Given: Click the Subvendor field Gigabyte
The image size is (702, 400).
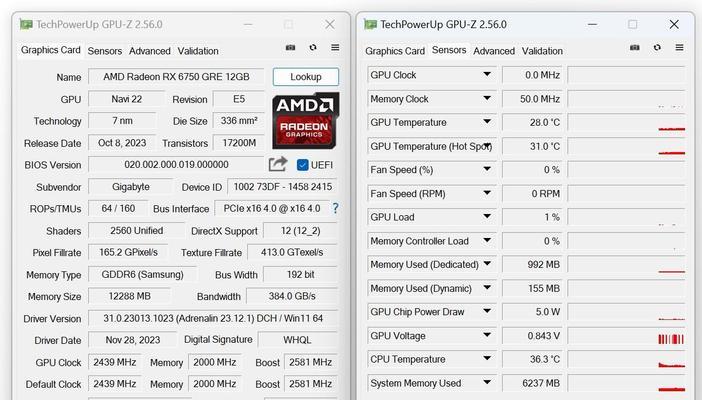Looking at the screenshot, I should coord(130,186).
